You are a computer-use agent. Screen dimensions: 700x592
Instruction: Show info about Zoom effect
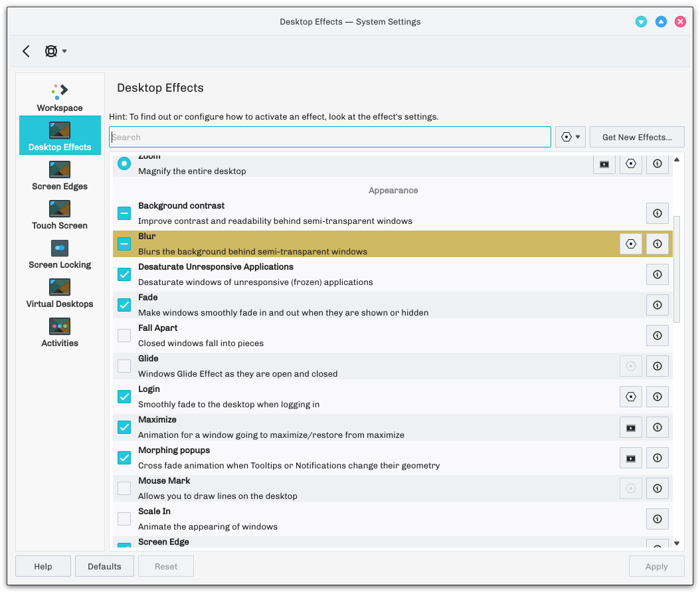click(657, 164)
